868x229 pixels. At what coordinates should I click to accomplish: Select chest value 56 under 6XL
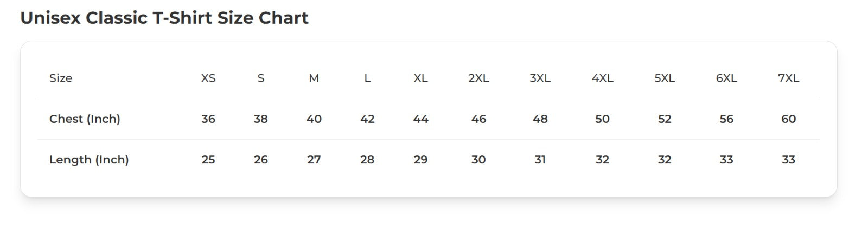(726, 119)
